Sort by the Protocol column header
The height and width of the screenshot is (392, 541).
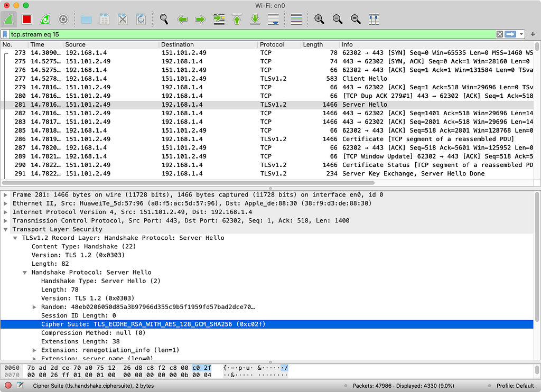[x=279, y=44]
